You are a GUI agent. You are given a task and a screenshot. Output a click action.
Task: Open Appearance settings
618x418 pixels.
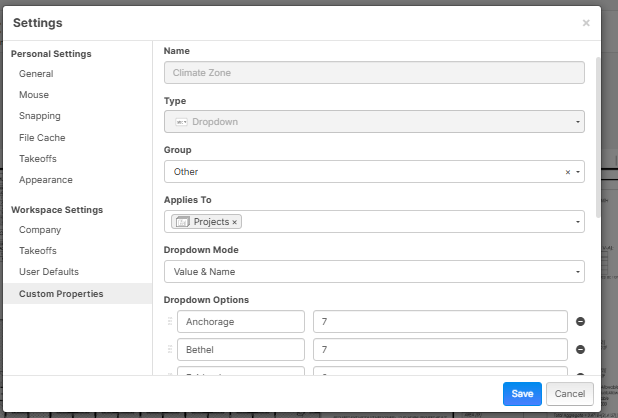(x=46, y=180)
